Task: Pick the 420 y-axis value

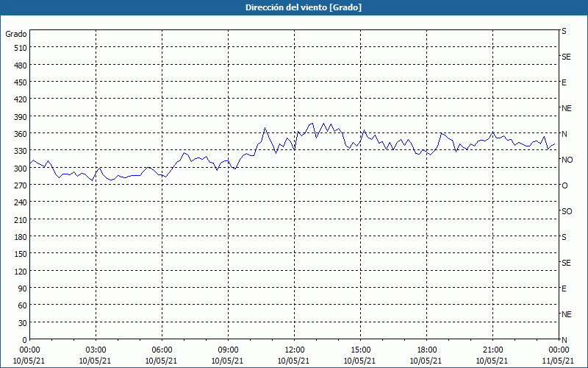Action: tap(21, 99)
